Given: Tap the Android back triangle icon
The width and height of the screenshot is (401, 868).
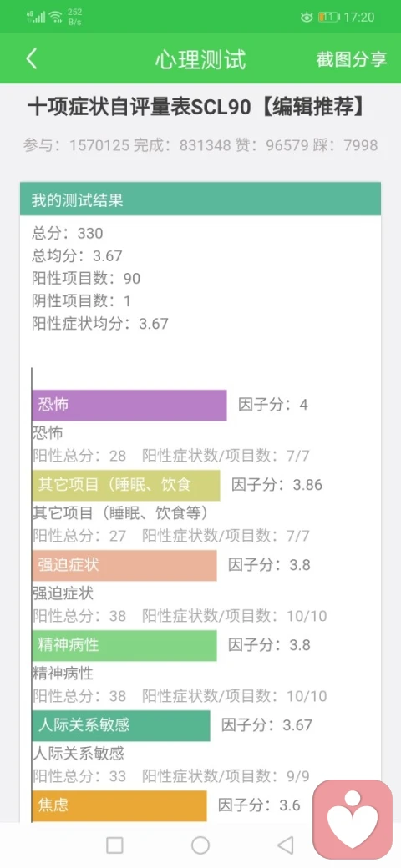Looking at the screenshot, I should (285, 845).
